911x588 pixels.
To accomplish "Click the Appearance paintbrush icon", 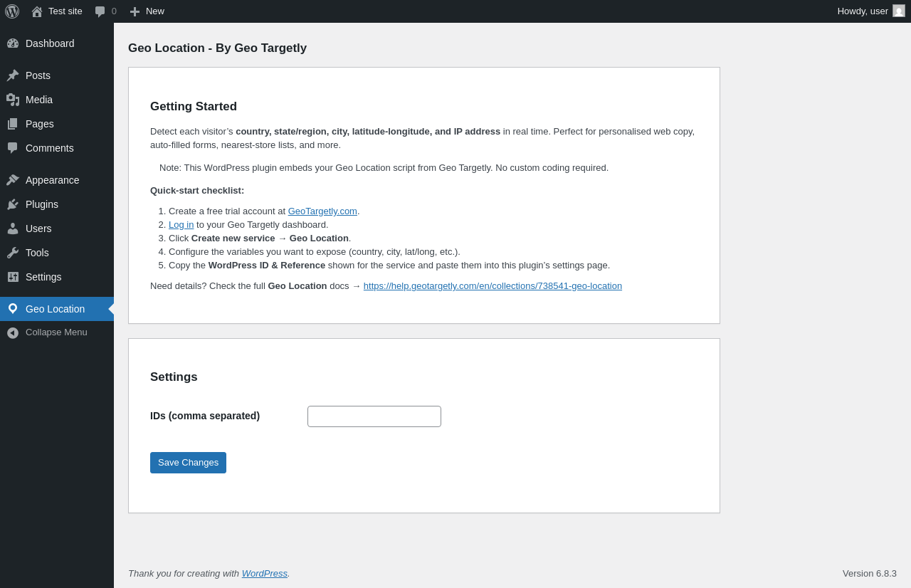I will (13, 180).
